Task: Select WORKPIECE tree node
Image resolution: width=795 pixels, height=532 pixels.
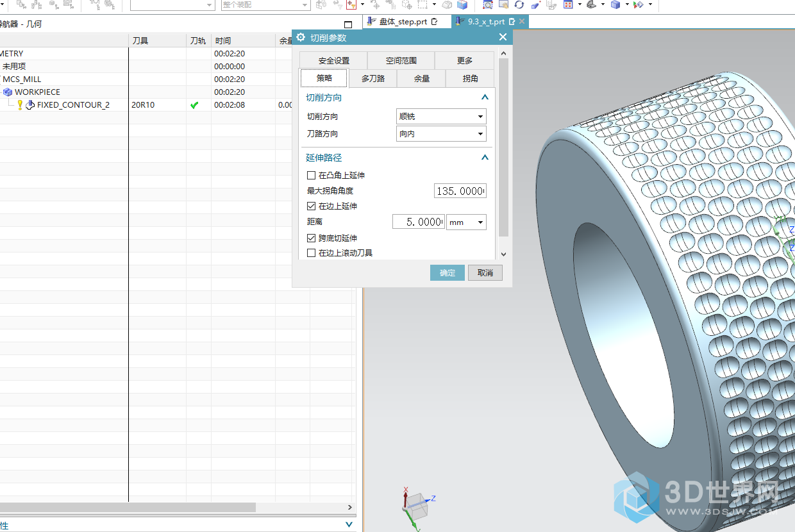Action: tap(37, 92)
